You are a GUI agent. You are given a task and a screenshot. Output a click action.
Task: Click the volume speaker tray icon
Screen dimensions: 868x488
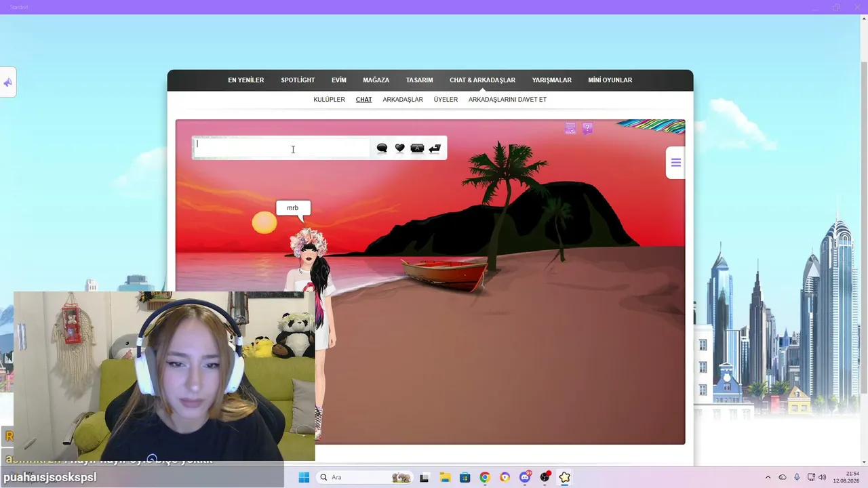(823, 477)
